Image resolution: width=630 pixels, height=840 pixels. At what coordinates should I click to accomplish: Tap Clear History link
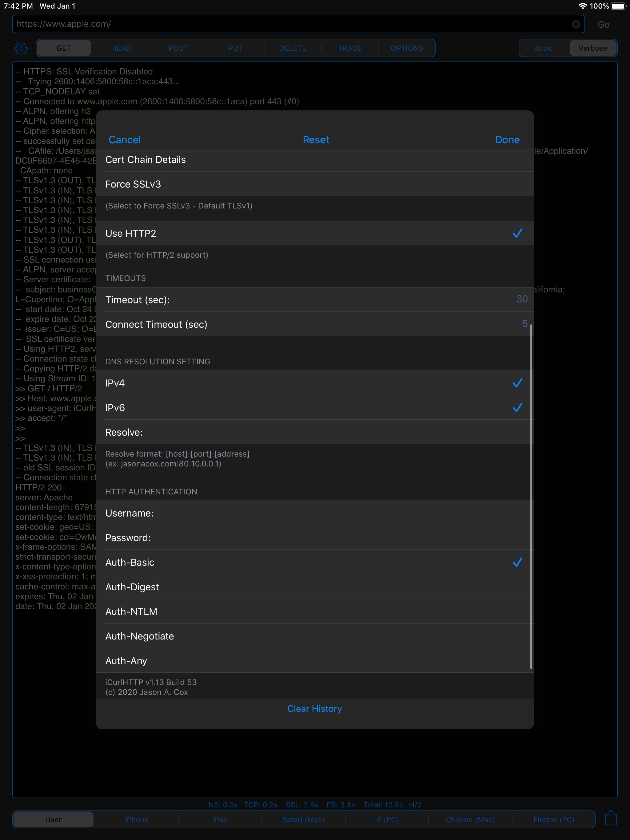tap(315, 709)
